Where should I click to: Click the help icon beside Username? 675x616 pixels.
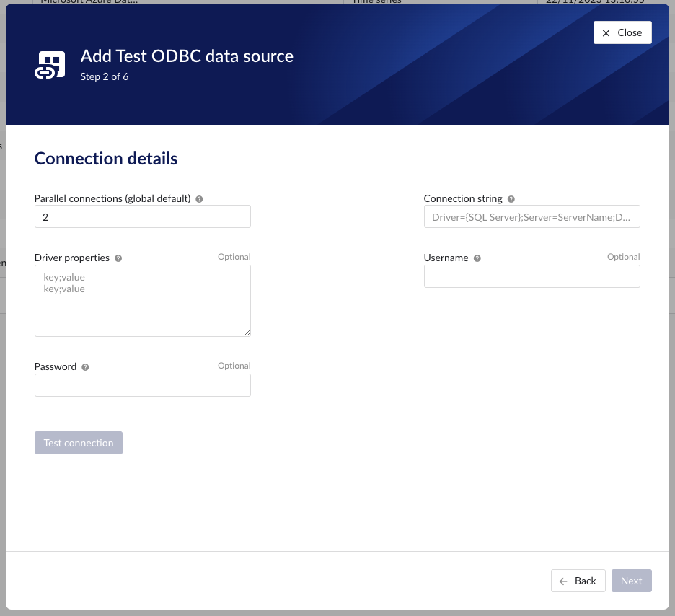pos(477,258)
